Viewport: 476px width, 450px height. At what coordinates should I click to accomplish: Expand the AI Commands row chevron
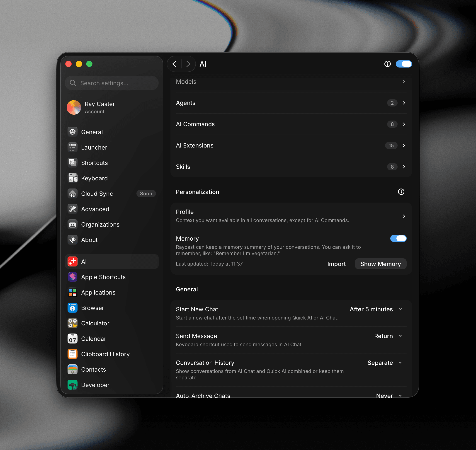click(404, 124)
